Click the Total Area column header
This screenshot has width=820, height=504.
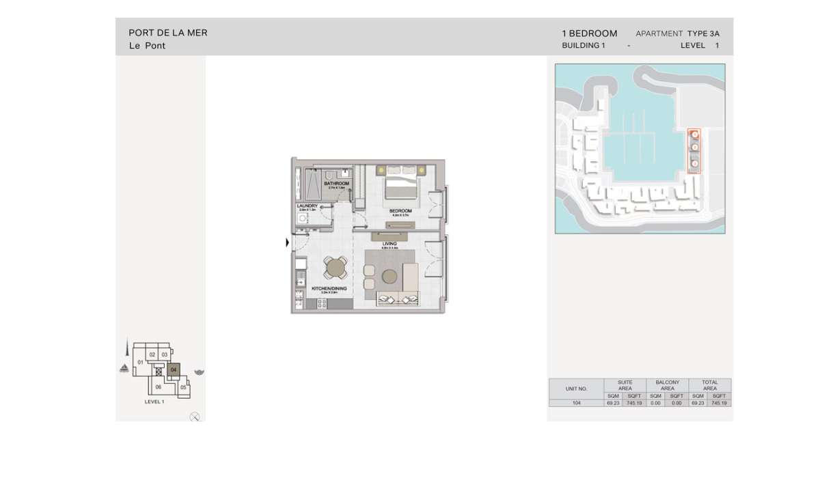pyautogui.click(x=709, y=385)
